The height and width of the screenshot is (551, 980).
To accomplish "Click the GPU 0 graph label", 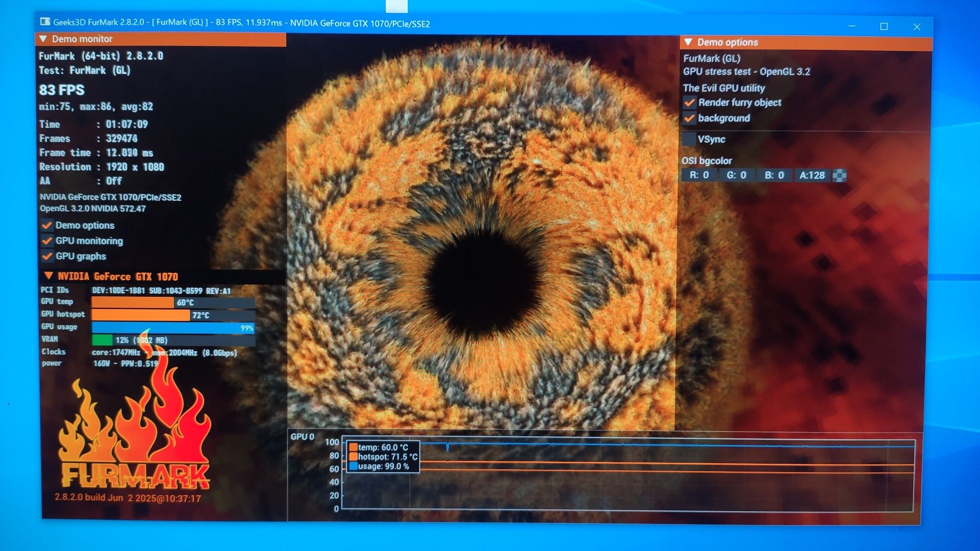I will pyautogui.click(x=302, y=437).
